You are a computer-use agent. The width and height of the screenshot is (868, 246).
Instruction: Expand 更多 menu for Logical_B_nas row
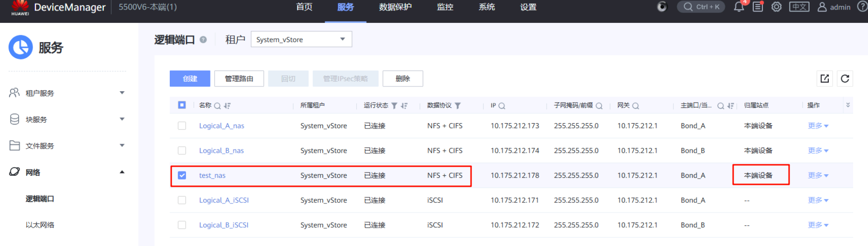[818, 150]
